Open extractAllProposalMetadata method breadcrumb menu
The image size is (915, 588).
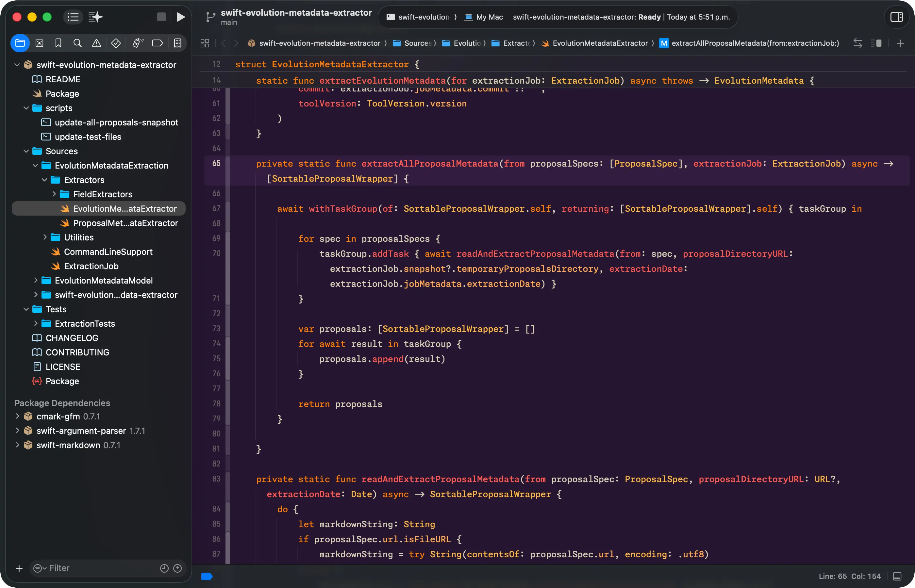pos(749,43)
